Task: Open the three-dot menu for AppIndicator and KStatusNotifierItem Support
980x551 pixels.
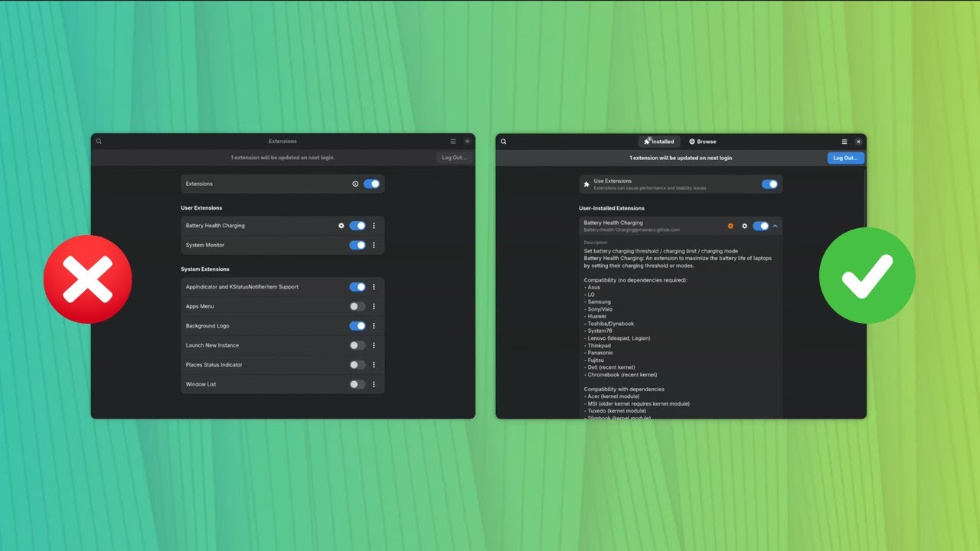Action: (x=374, y=287)
